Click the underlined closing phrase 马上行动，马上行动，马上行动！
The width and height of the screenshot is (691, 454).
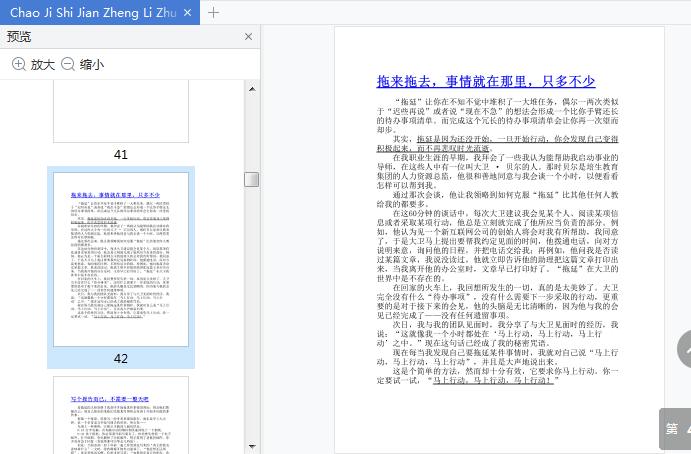click(x=493, y=380)
